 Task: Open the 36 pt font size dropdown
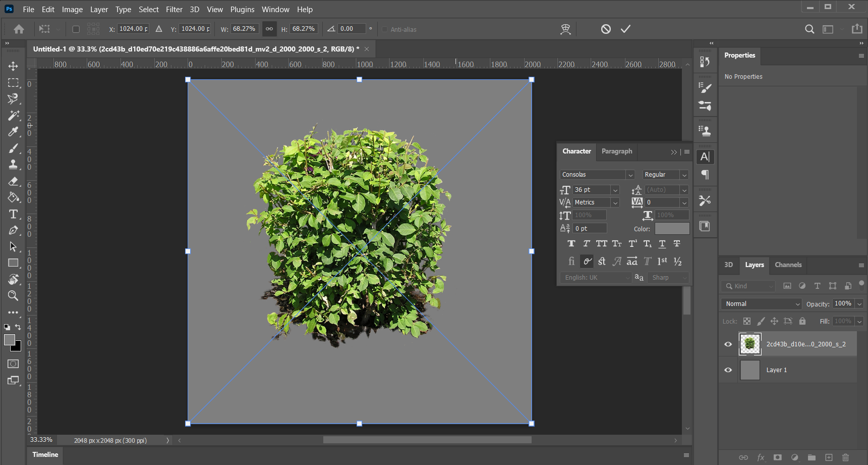[x=615, y=190]
